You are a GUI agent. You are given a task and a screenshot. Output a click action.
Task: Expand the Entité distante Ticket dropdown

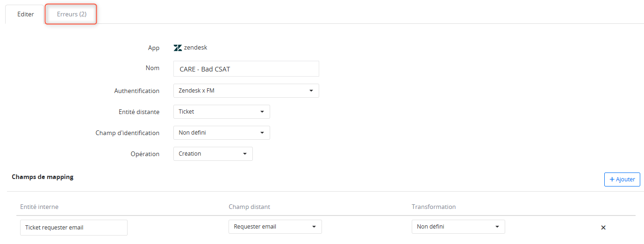coord(222,112)
